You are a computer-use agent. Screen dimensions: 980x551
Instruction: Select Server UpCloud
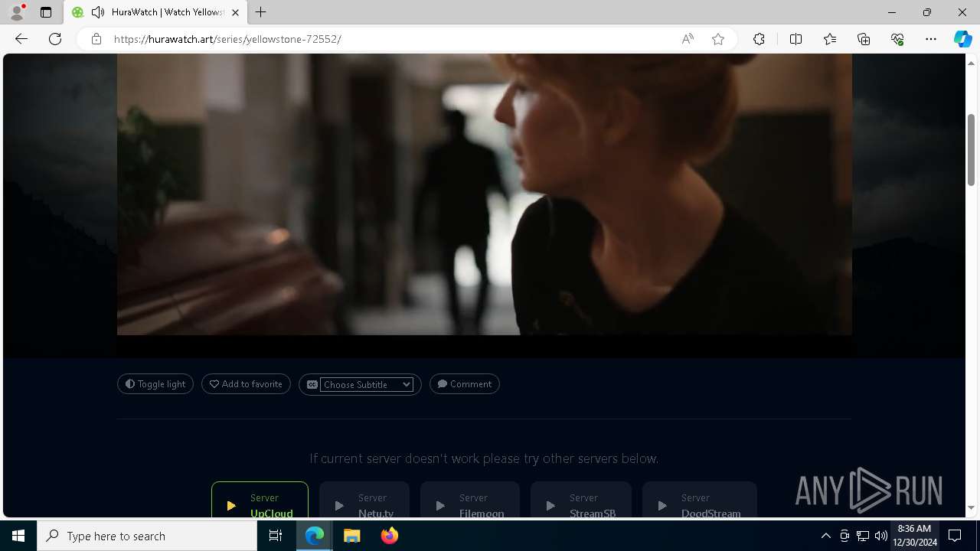260,500
